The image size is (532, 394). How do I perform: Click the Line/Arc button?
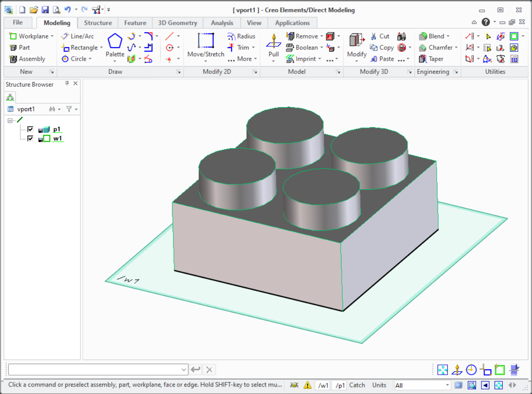tap(78, 36)
